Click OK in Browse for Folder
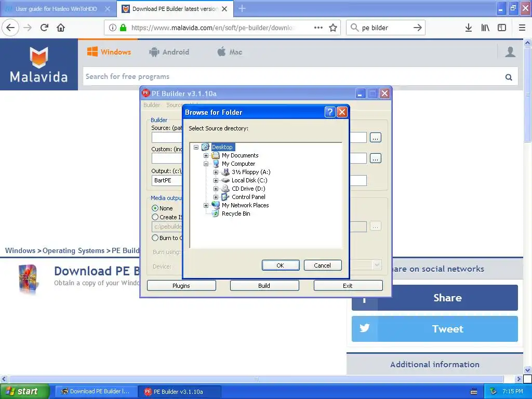 point(281,265)
